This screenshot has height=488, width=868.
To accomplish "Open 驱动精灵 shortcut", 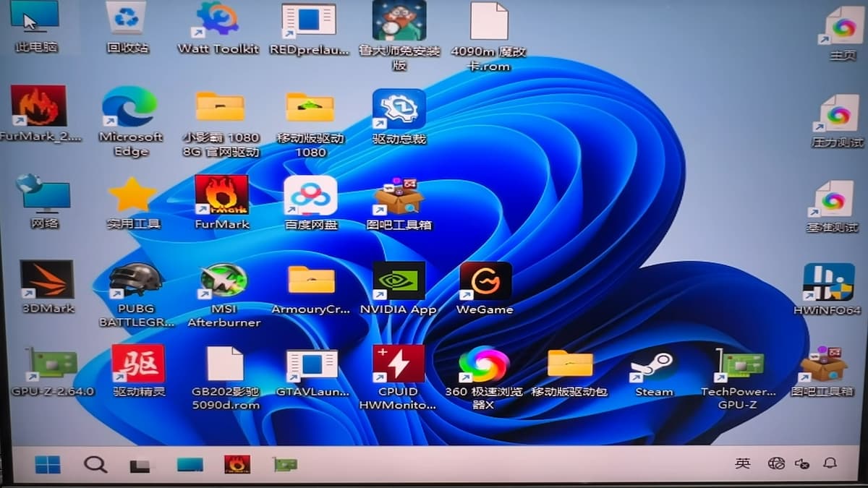I will pyautogui.click(x=139, y=371).
